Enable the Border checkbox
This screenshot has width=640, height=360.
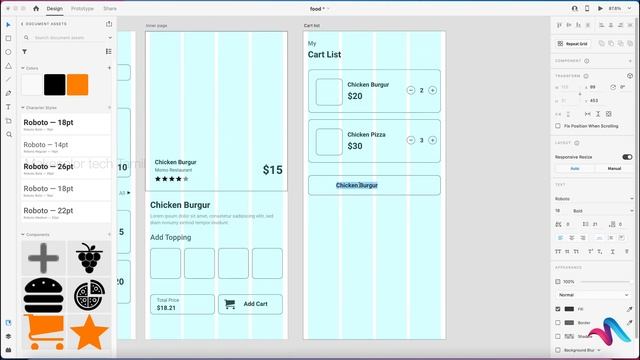pos(558,322)
